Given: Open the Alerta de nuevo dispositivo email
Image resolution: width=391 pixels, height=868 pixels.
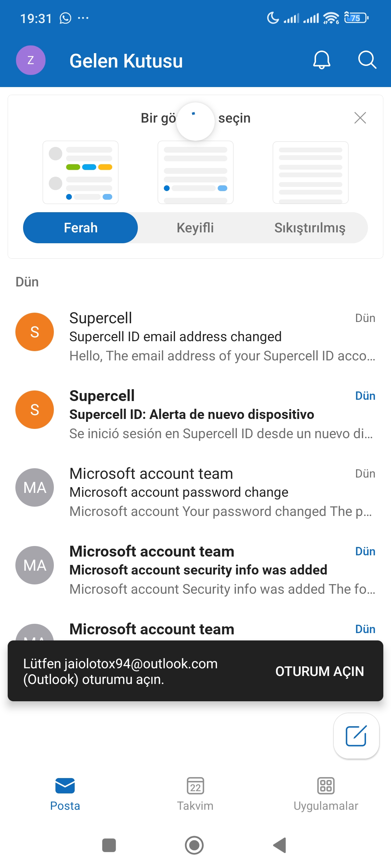Looking at the screenshot, I should 195,414.
